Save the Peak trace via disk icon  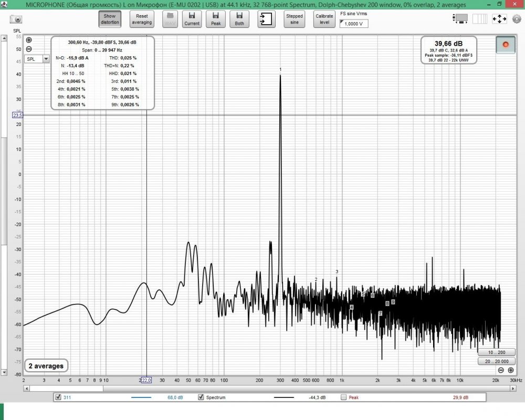click(x=216, y=19)
